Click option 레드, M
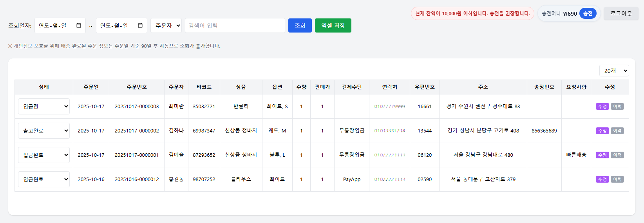Screen dimensions: 644x223 [277, 131]
